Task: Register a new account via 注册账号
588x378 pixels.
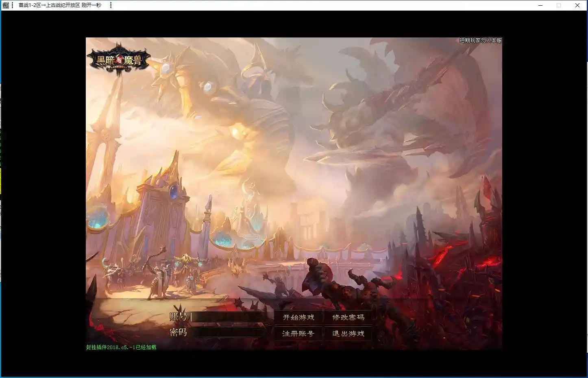Action: tap(298, 334)
